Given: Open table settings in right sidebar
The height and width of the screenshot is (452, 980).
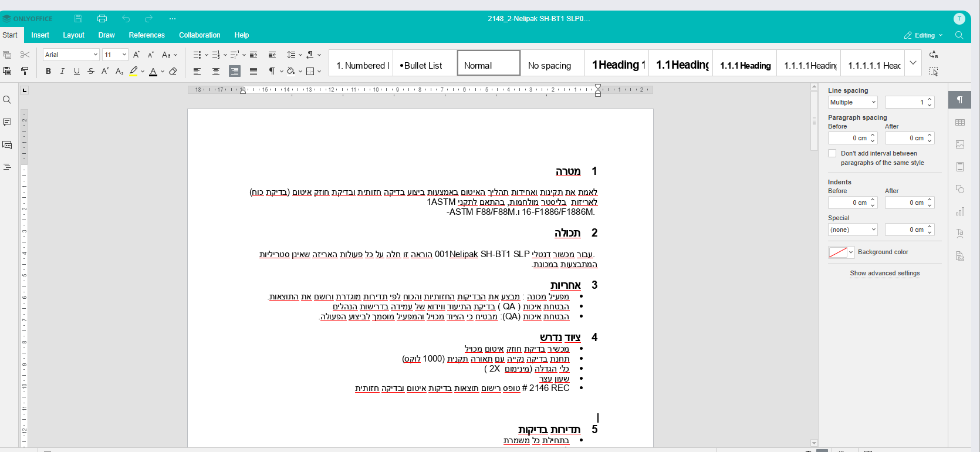Looking at the screenshot, I should (x=960, y=122).
